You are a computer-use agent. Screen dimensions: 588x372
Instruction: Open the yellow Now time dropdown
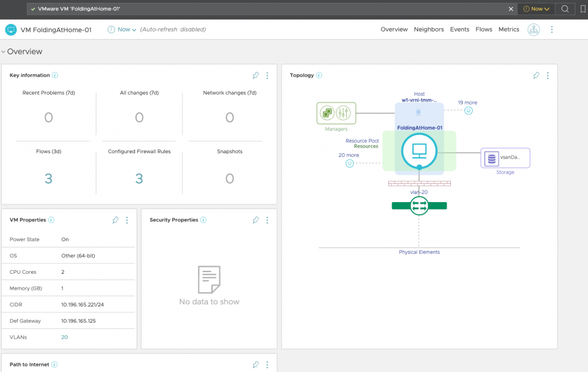[536, 9]
